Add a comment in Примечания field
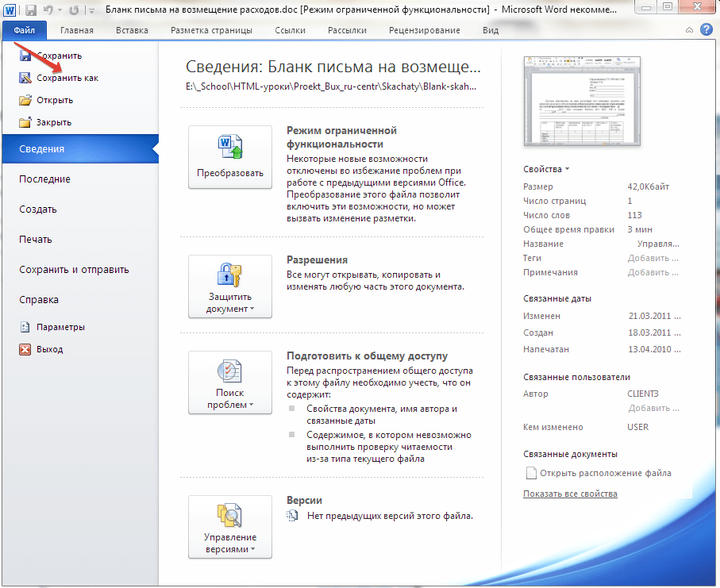 coord(653,272)
